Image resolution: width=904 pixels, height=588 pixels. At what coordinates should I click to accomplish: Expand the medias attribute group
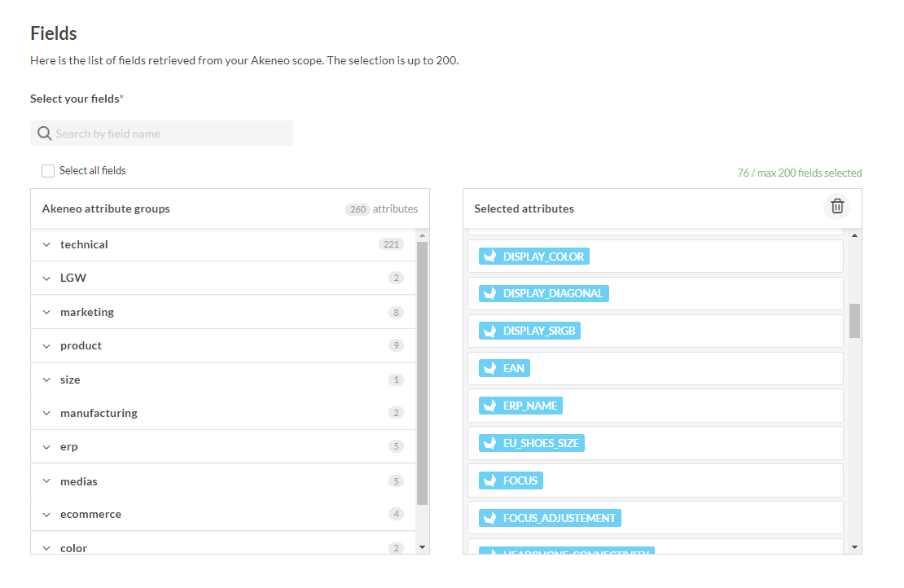click(x=46, y=481)
